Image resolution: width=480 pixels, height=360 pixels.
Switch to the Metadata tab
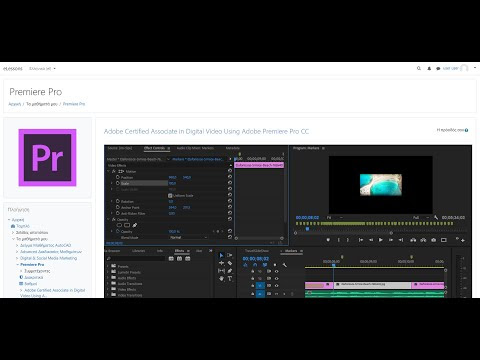pyautogui.click(x=233, y=148)
